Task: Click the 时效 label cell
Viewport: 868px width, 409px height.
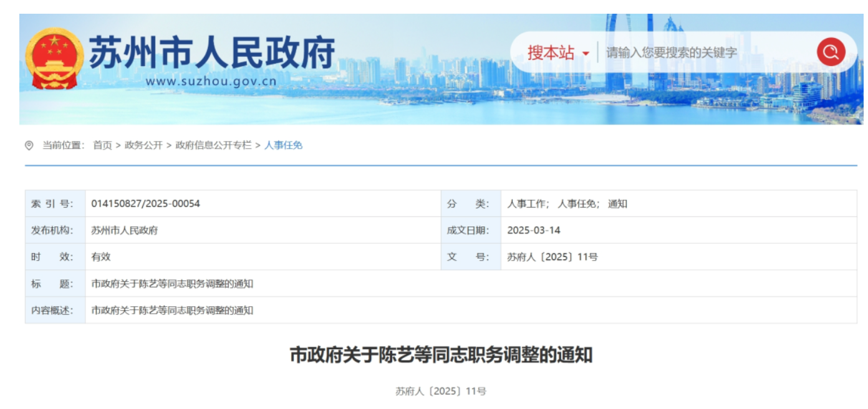Action: click(x=55, y=257)
